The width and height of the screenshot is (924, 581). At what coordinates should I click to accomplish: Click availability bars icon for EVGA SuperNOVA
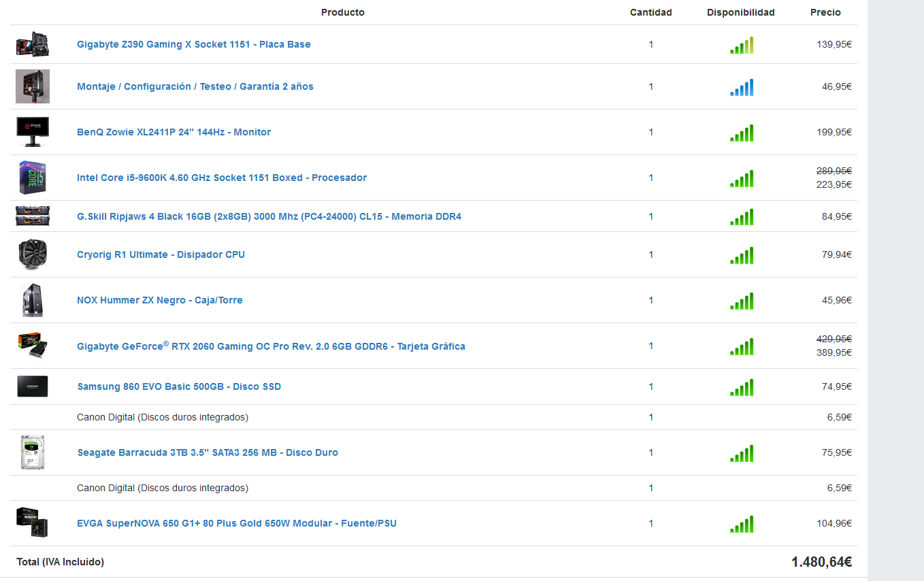click(x=742, y=525)
